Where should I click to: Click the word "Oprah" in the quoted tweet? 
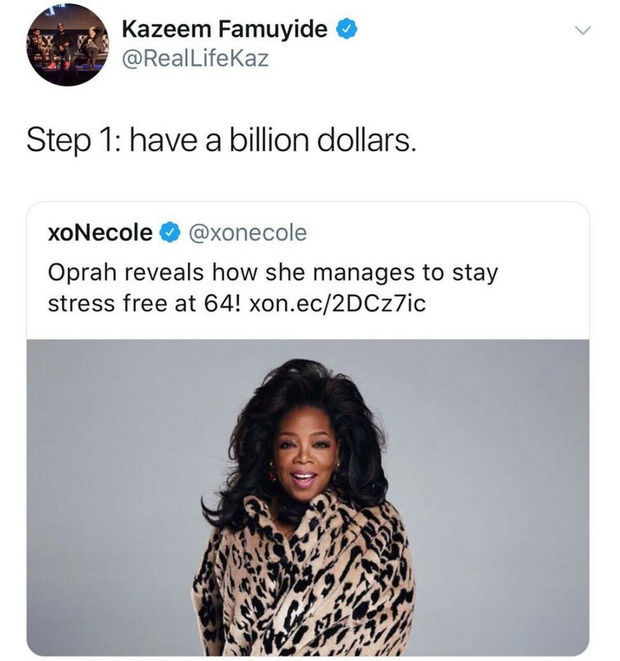(x=82, y=273)
